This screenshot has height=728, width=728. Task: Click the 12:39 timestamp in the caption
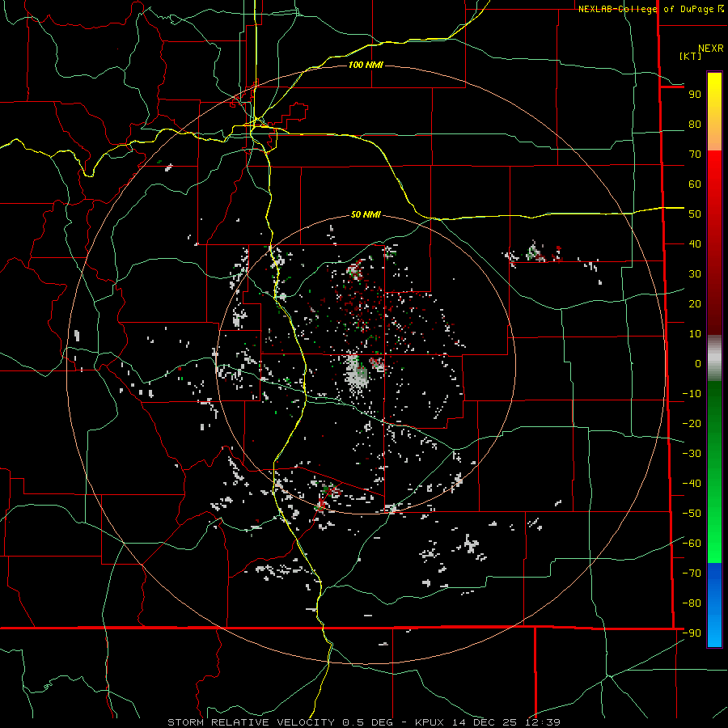pyautogui.click(x=543, y=722)
